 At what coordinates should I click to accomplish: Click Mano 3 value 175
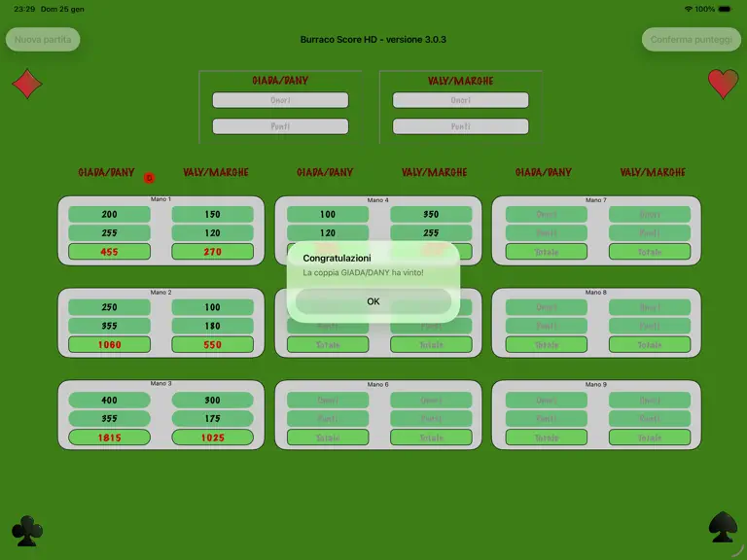pyautogui.click(x=212, y=419)
